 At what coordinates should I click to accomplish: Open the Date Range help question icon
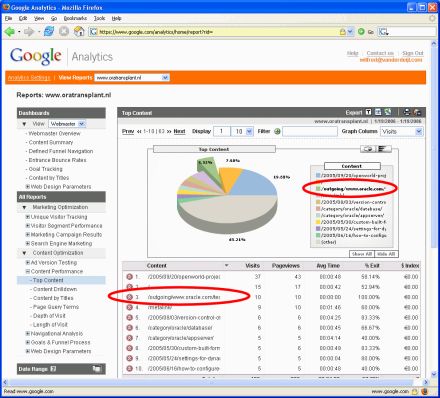tap(53, 369)
